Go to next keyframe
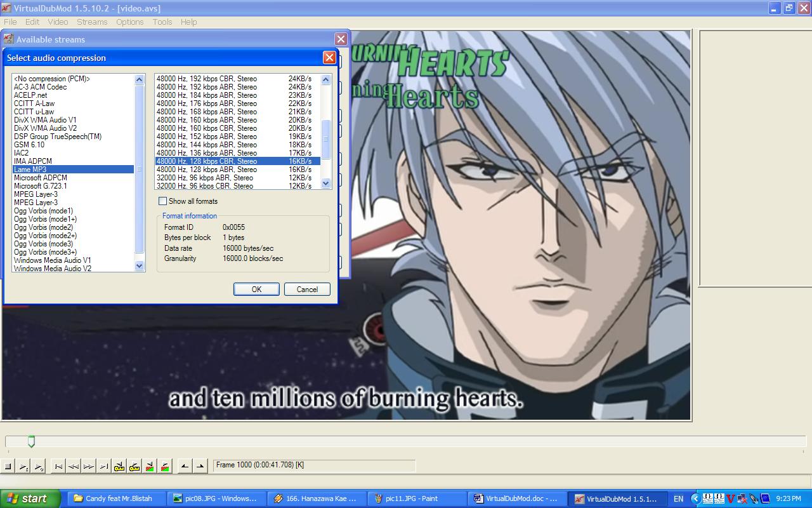The width and height of the screenshot is (812, 508). (134, 466)
